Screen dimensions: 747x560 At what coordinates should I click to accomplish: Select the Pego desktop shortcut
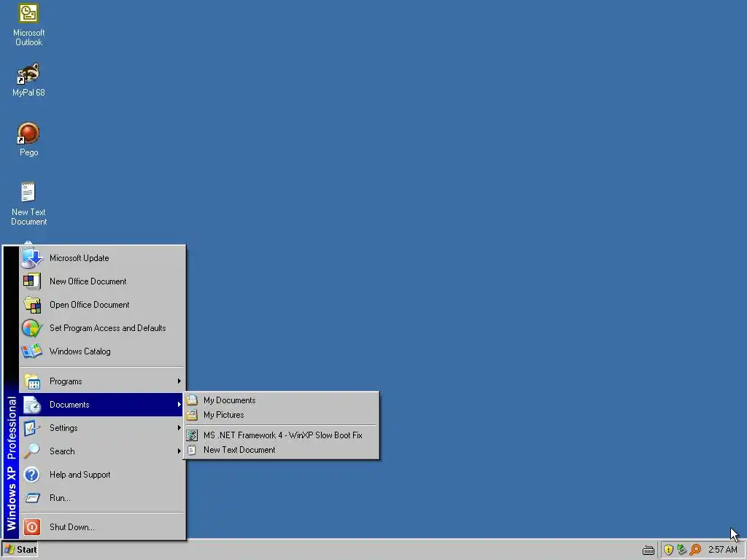(x=28, y=139)
